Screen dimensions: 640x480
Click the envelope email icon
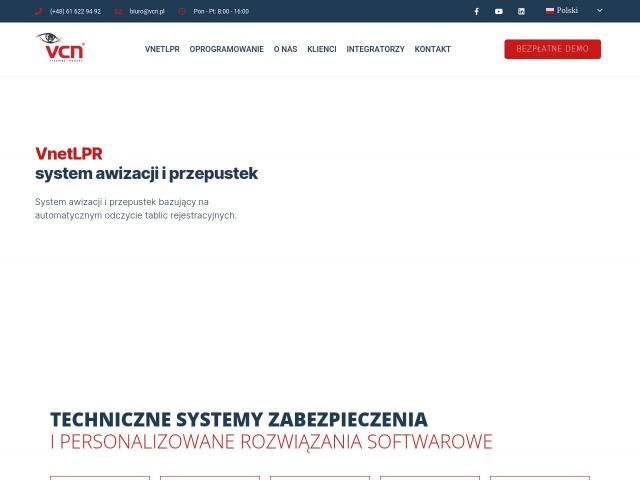(x=118, y=11)
